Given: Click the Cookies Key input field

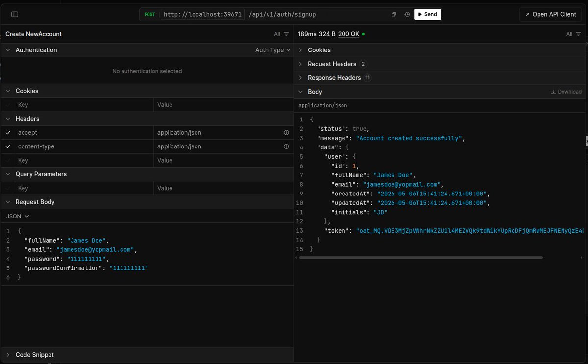Looking at the screenshot, I should pyautogui.click(x=84, y=105).
